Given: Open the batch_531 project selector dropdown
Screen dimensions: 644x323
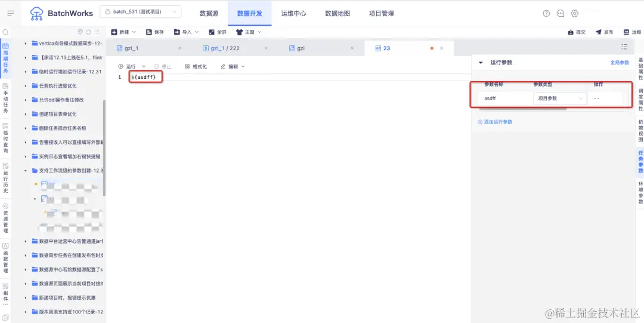Looking at the screenshot, I should [x=141, y=12].
